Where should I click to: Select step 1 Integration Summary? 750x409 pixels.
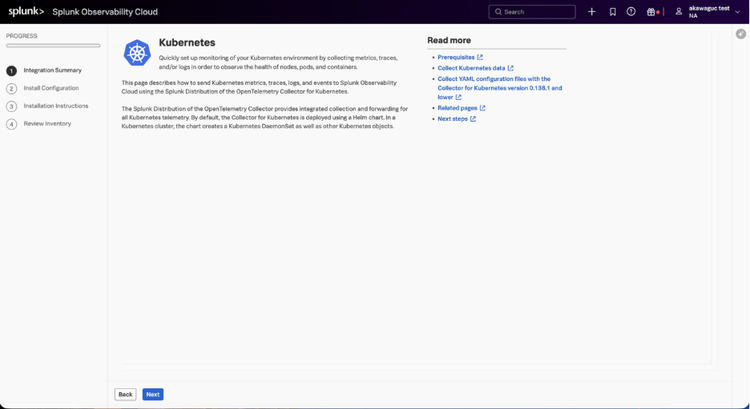[53, 70]
